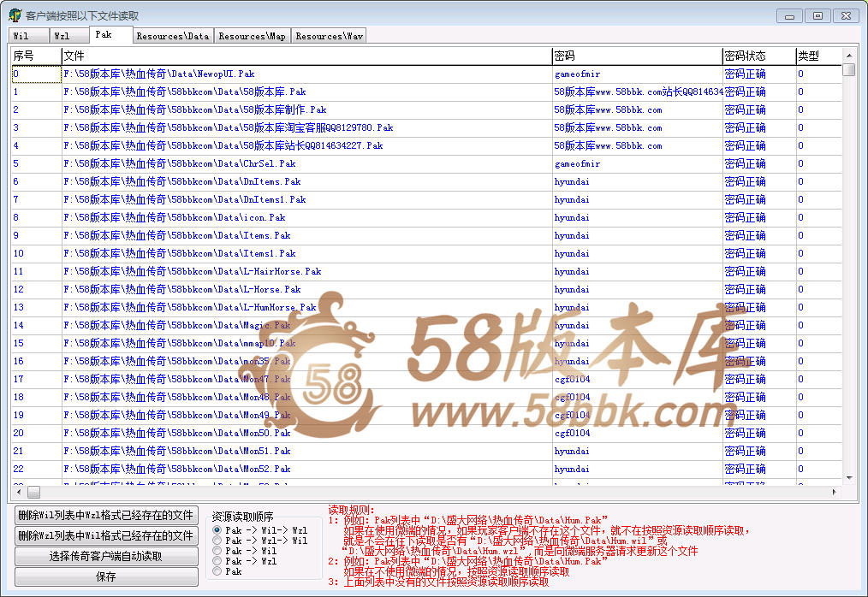Select the Magic.Pak file path
Image resolution: width=868 pixels, height=597 pixels.
pyautogui.click(x=177, y=325)
